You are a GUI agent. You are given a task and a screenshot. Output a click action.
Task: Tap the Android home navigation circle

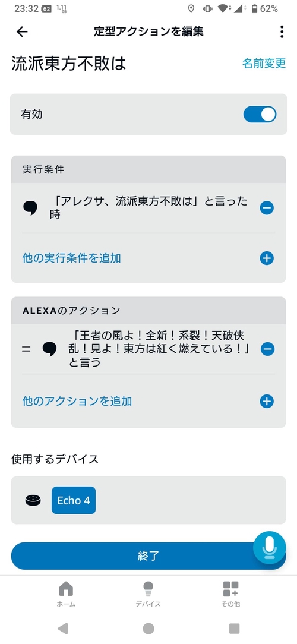[x=148, y=629]
